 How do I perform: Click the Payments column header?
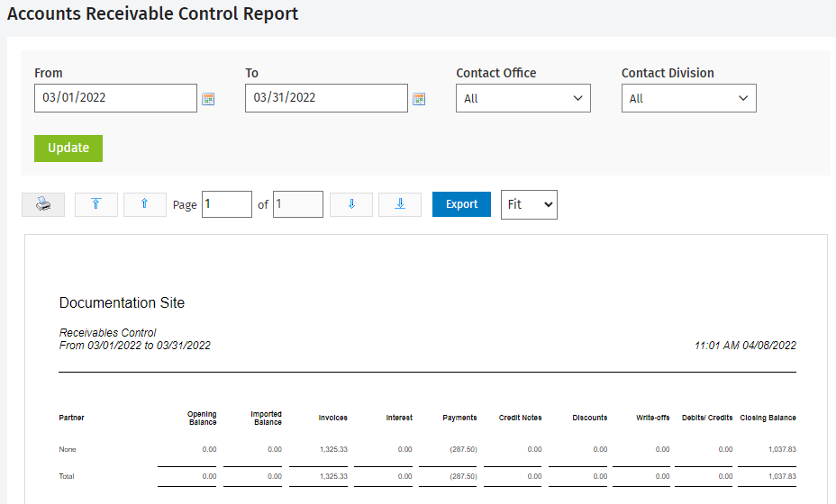(459, 418)
